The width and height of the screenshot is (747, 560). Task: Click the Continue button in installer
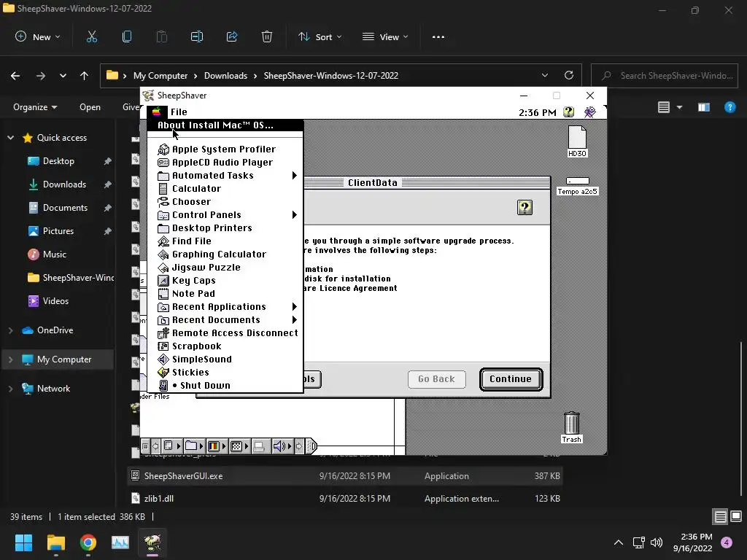(x=511, y=379)
